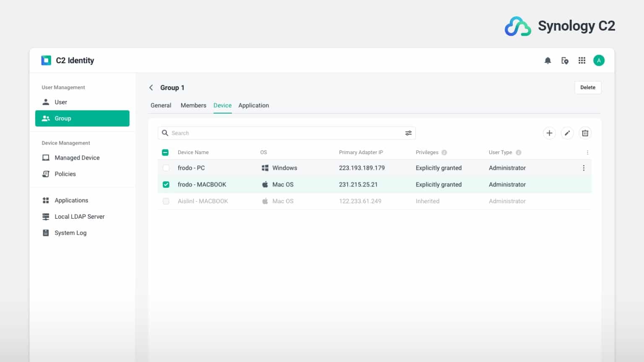Image resolution: width=644 pixels, height=362 pixels.
Task: Open table column options menu
Action: pyautogui.click(x=587, y=153)
